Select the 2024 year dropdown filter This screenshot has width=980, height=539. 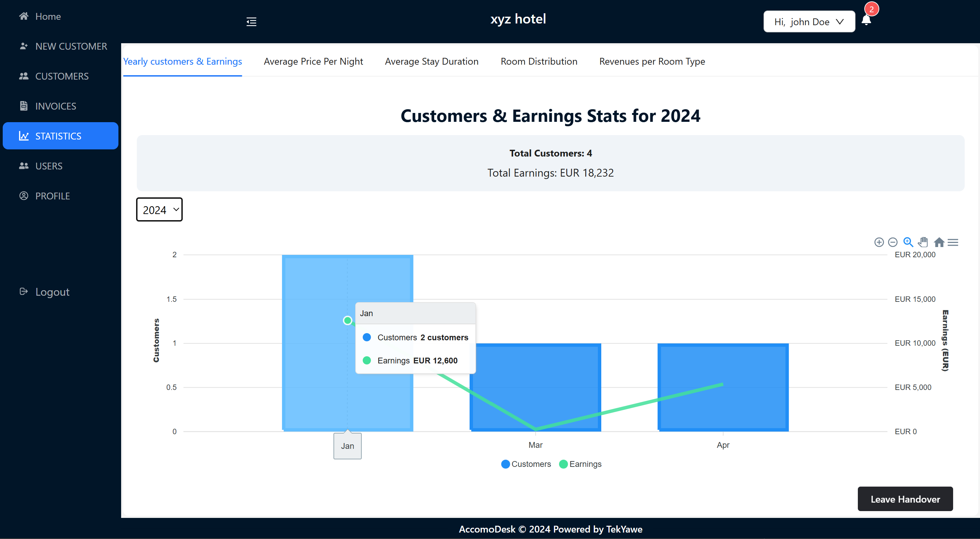click(159, 210)
